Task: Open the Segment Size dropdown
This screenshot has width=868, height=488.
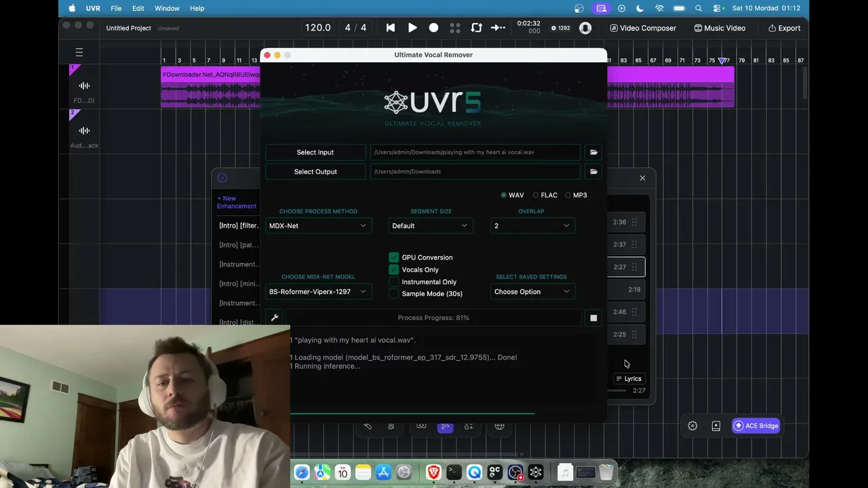Action: [431, 226]
